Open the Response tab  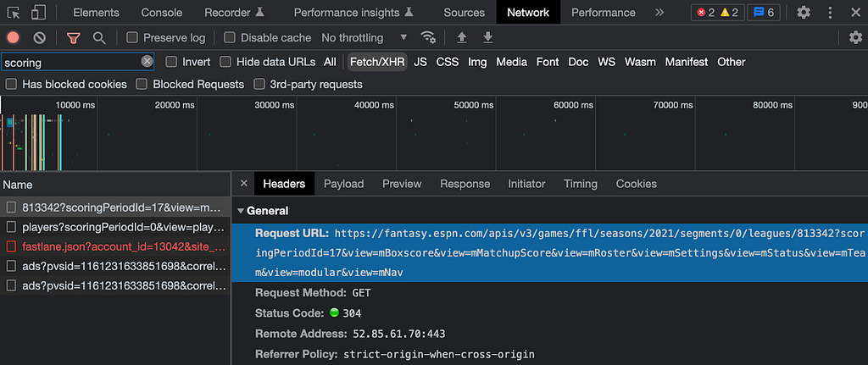click(465, 184)
